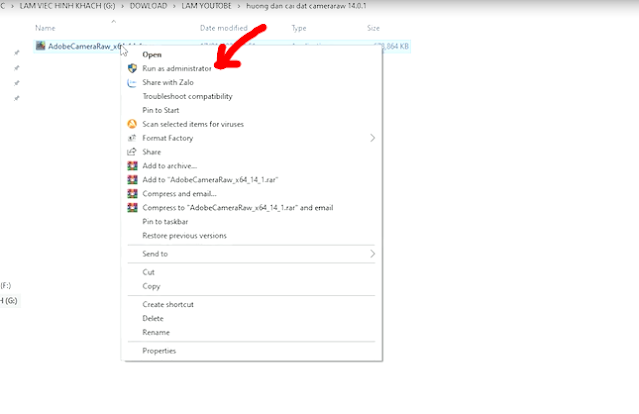Click WinRAR icon beside Add to AdobeCameraRaw rar
This screenshot has width=639, height=414.
pos(132,180)
